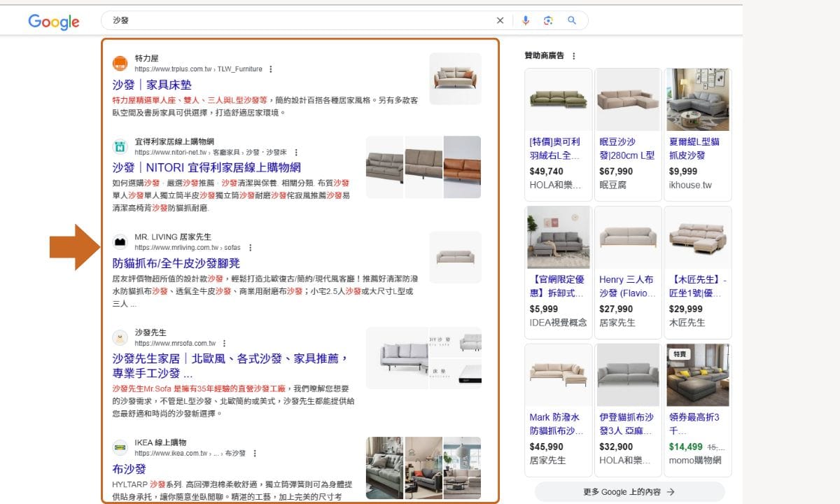Open more options beside ikea URL

pyautogui.click(x=255, y=454)
